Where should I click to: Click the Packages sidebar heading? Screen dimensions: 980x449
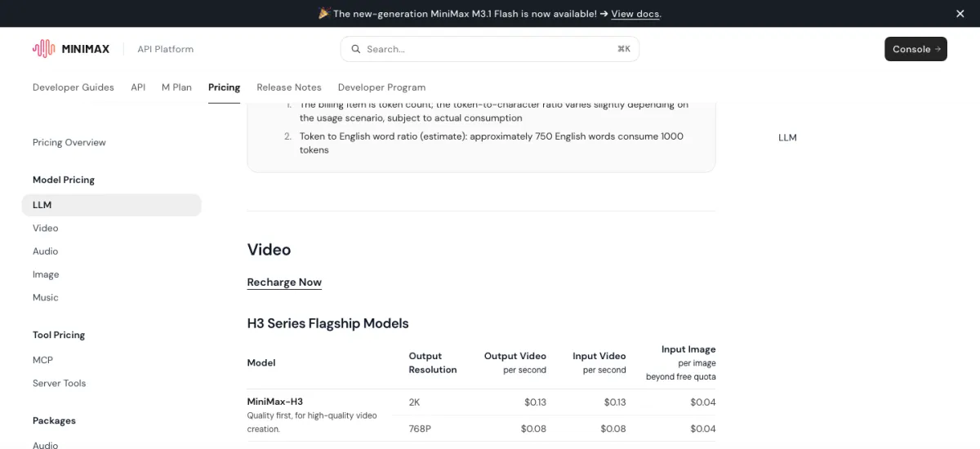54,420
